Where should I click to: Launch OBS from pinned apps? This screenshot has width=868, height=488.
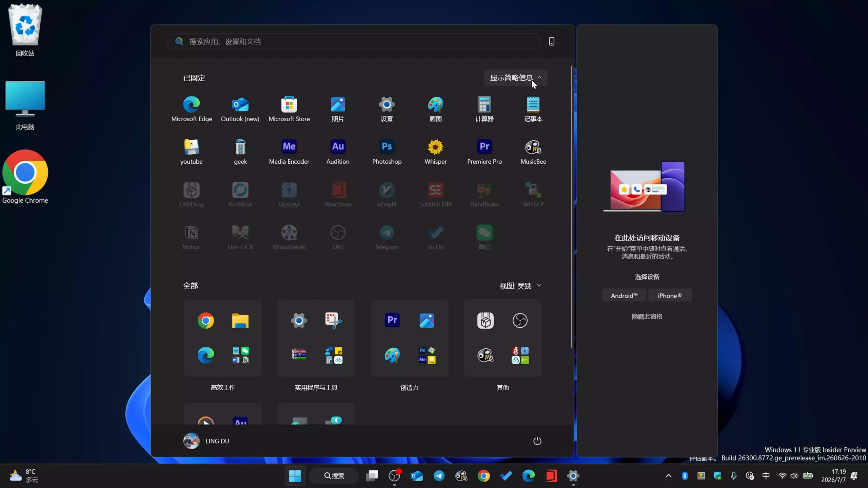point(338,237)
